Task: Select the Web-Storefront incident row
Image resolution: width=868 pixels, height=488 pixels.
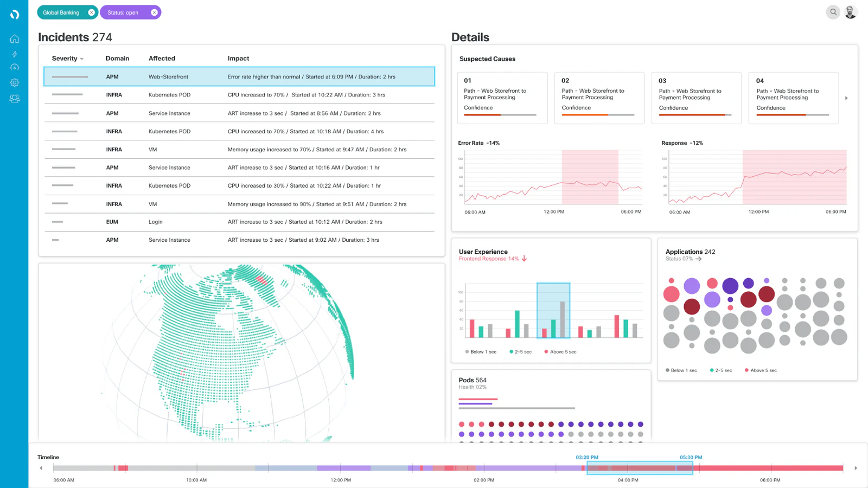Action: [x=239, y=76]
